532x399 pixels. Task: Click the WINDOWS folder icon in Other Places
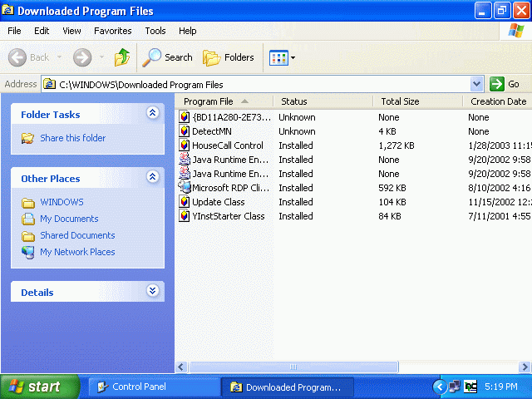tap(28, 203)
